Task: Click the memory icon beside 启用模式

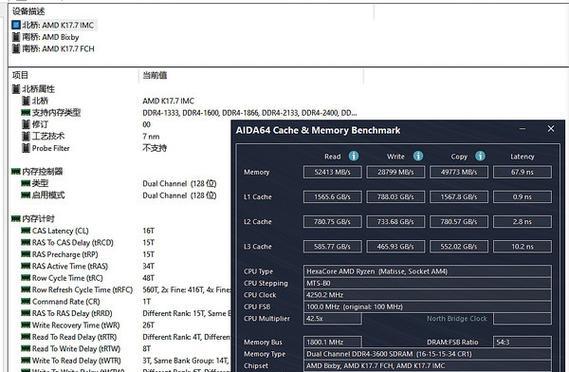Action: pos(25,195)
